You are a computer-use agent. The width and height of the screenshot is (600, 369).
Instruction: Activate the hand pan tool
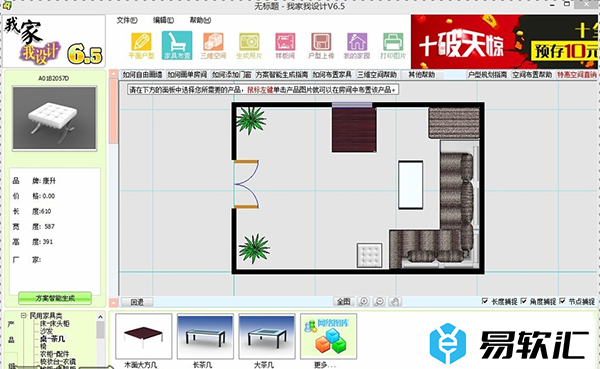pos(395,302)
